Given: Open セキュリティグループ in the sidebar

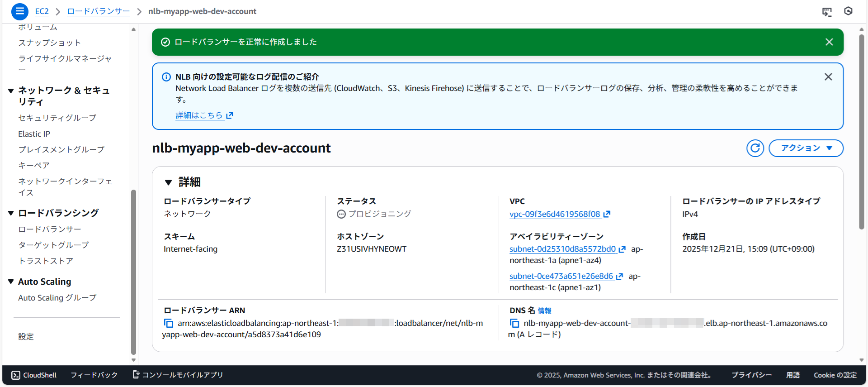Looking at the screenshot, I should (57, 118).
